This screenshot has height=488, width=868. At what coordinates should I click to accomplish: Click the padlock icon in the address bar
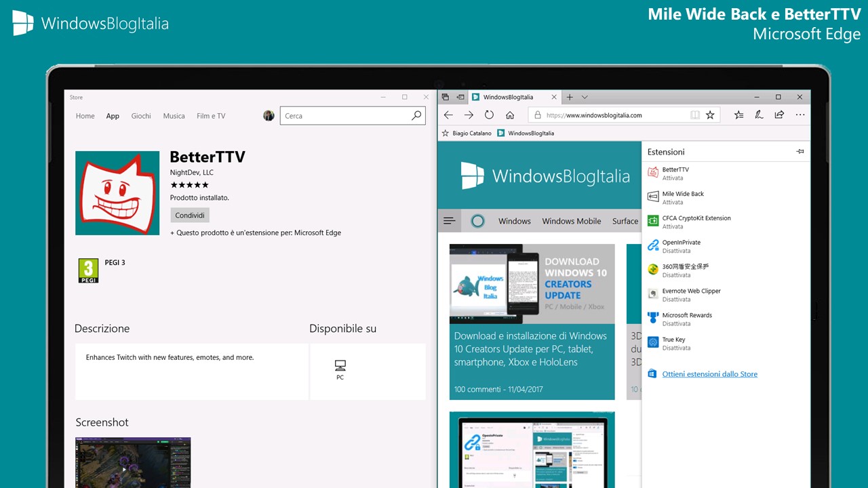point(538,115)
